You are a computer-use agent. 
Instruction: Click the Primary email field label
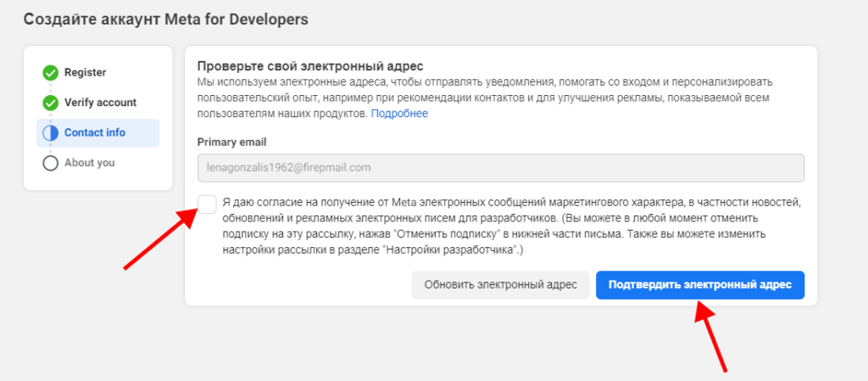pyautogui.click(x=231, y=143)
